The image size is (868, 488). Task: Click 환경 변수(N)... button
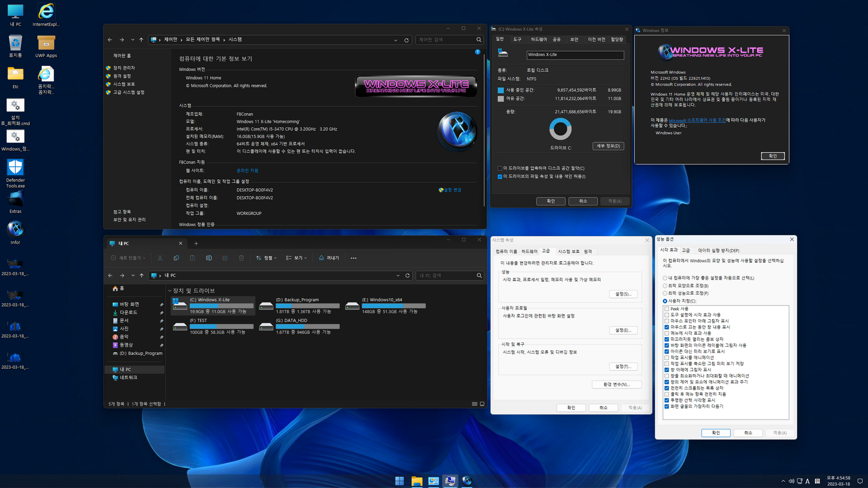pos(617,385)
